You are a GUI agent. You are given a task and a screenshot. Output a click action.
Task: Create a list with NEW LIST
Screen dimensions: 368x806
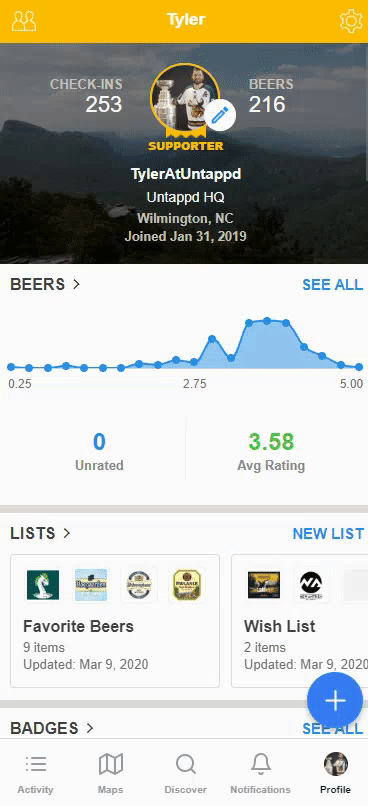pos(328,534)
